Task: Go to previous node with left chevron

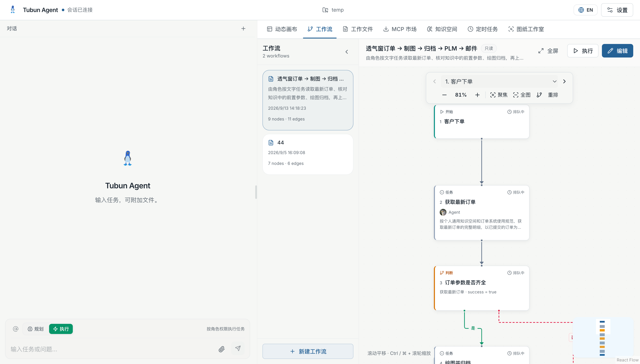Action: click(434, 82)
